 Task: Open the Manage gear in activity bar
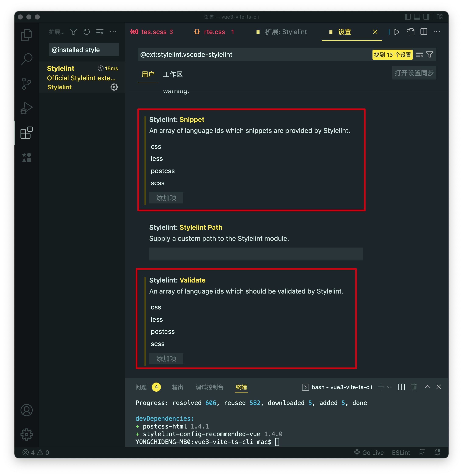(26, 434)
